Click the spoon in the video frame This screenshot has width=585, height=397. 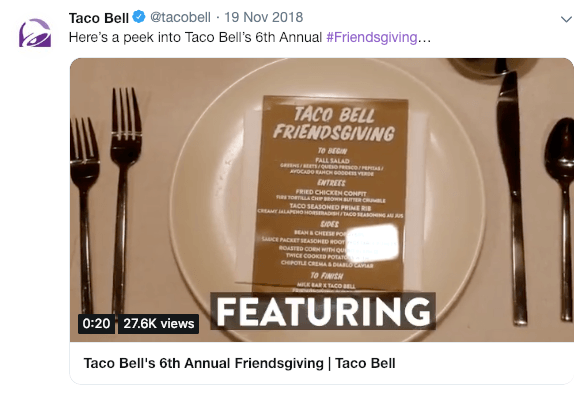click(560, 220)
